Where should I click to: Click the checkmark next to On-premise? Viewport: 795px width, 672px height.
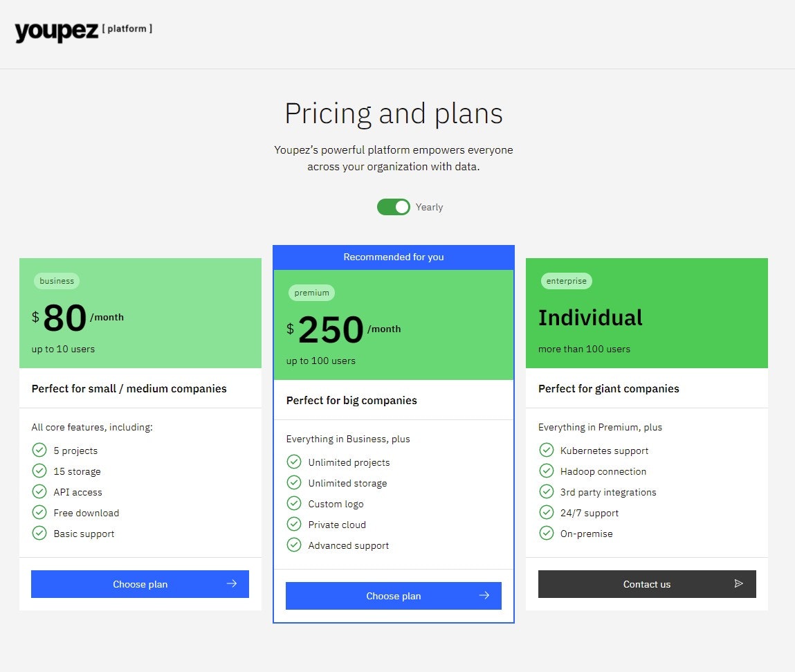point(547,534)
